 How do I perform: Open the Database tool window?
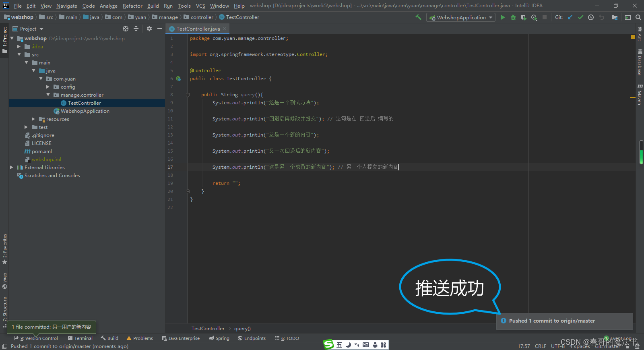(640, 62)
